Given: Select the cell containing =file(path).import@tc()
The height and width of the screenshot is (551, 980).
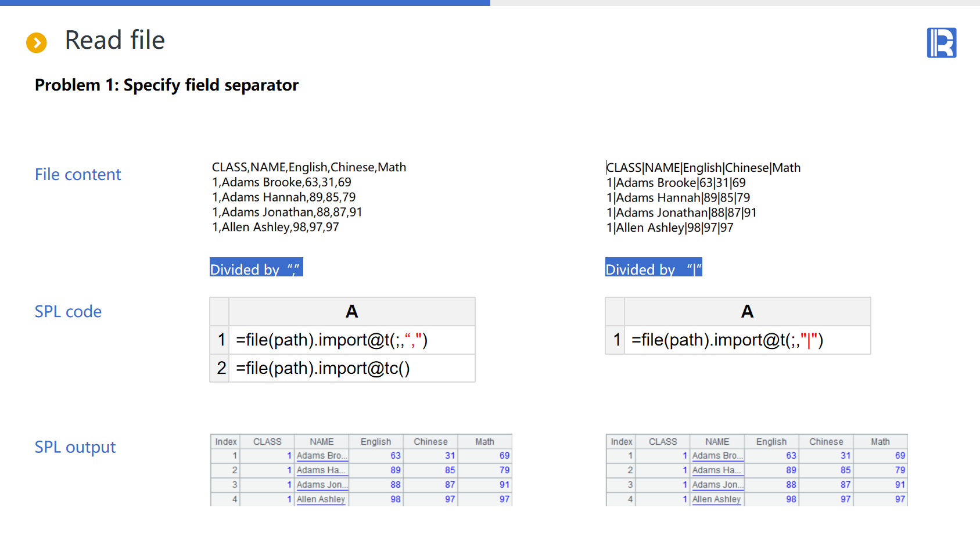Looking at the screenshot, I should pyautogui.click(x=351, y=368).
